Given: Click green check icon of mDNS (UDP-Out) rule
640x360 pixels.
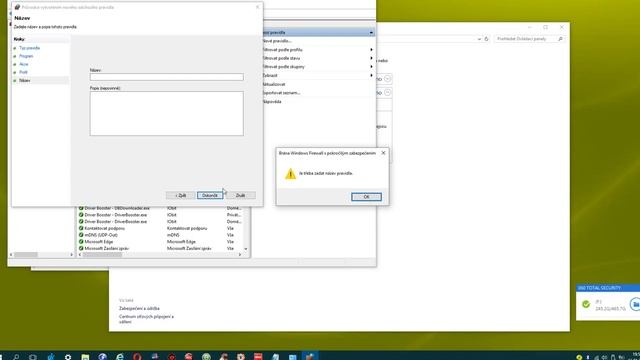Looking at the screenshot, I should pyautogui.click(x=81, y=235).
